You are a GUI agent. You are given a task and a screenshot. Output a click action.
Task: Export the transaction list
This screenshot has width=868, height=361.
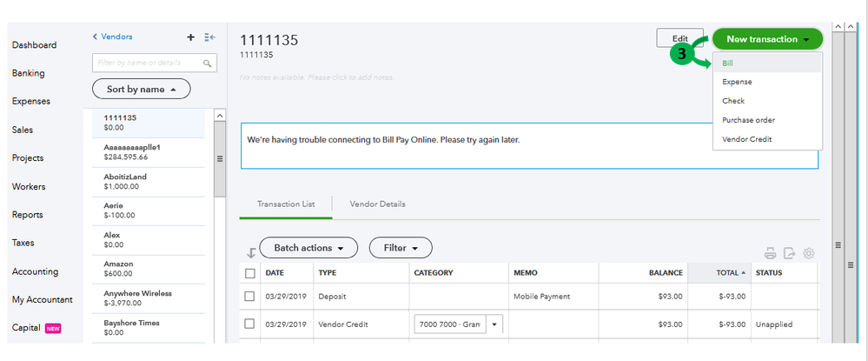click(x=789, y=253)
